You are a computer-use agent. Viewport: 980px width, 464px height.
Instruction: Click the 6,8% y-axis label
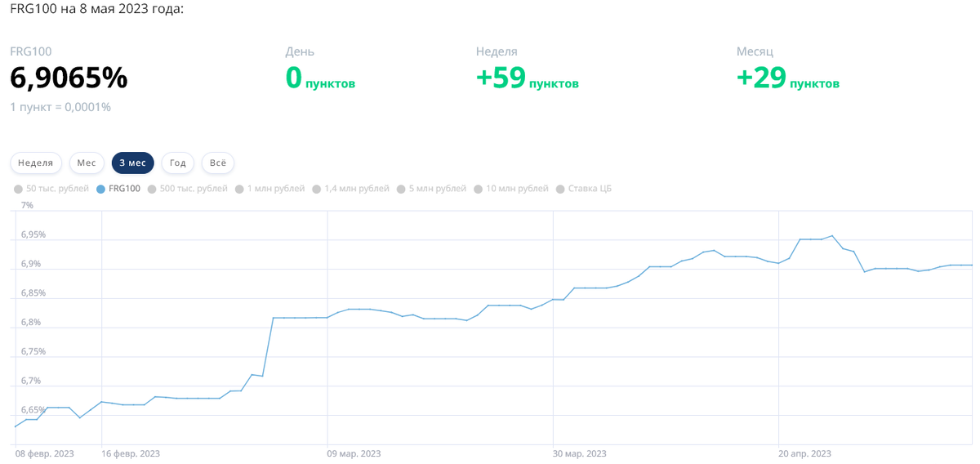(31, 322)
